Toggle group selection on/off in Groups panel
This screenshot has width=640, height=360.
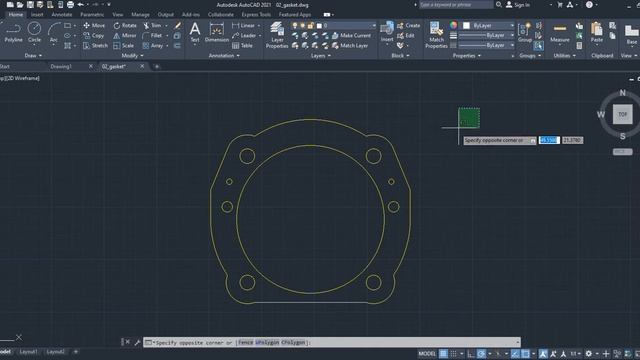[x=539, y=46]
